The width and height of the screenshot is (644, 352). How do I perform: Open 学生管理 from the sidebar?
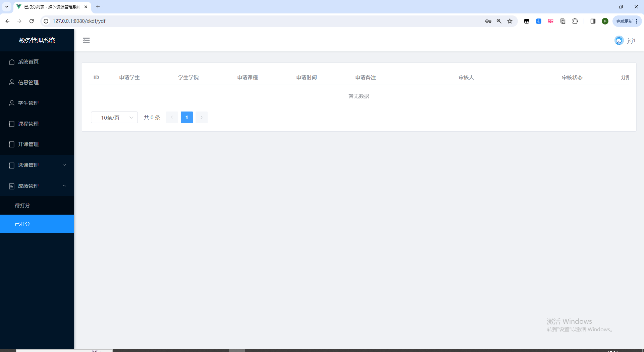[29, 103]
